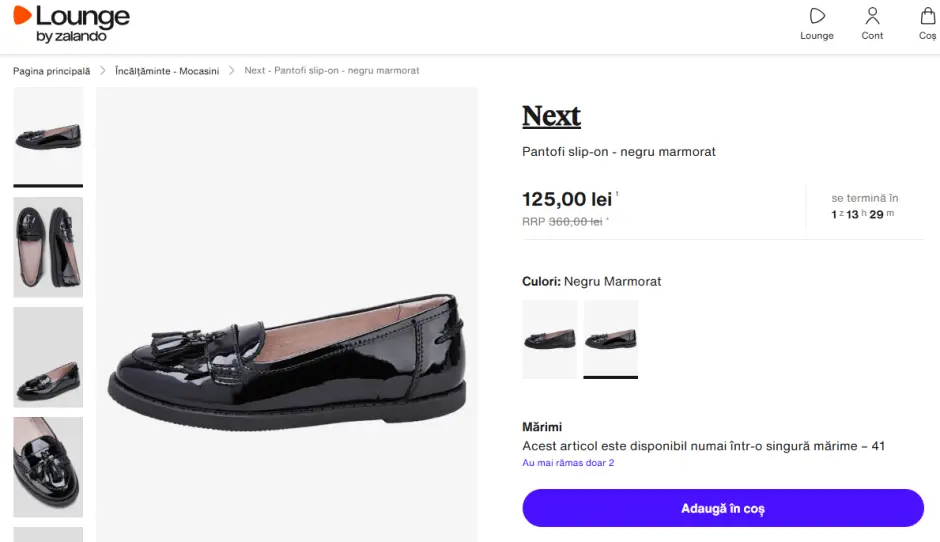Show the third angled shoe thumbnail
Screen dimensions: 940x542
[x=48, y=357]
